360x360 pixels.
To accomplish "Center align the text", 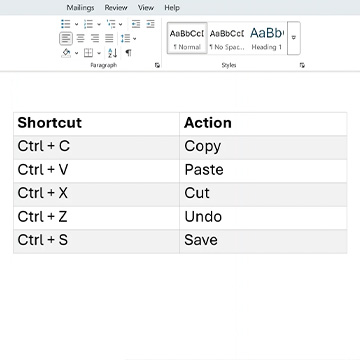I will click(80, 39).
